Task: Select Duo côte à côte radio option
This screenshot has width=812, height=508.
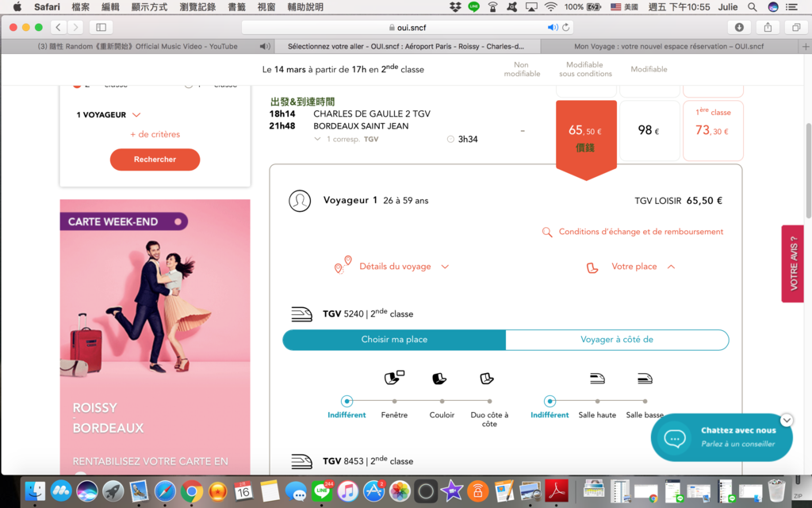Action: pyautogui.click(x=489, y=401)
